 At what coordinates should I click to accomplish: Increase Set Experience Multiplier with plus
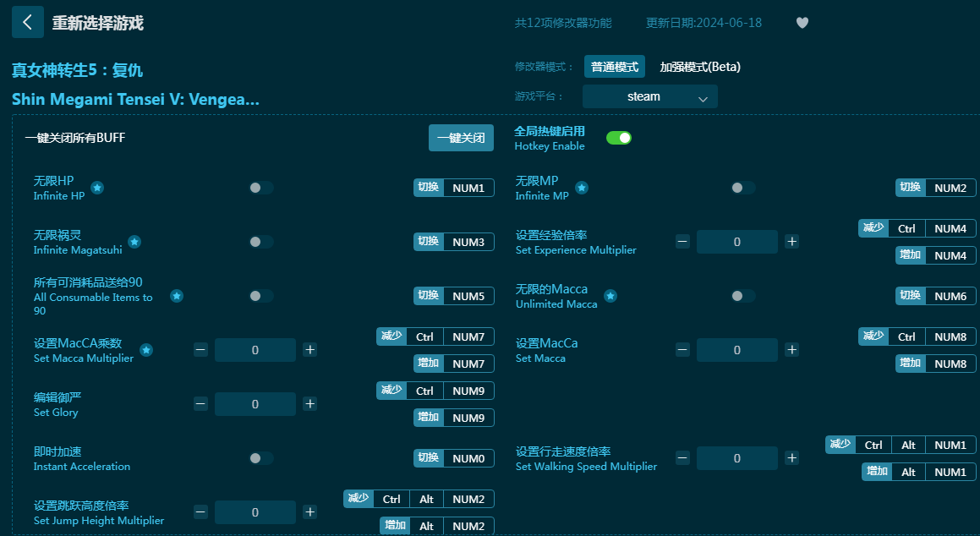tap(792, 242)
